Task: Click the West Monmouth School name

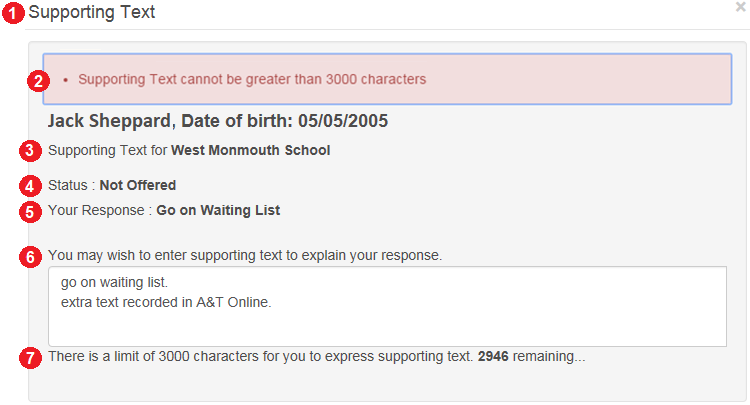Action: point(251,150)
